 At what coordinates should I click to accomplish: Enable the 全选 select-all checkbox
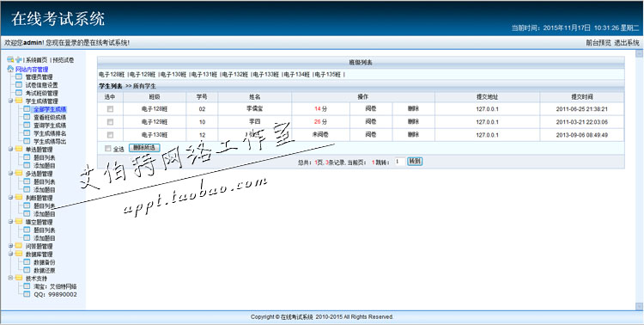pos(108,149)
